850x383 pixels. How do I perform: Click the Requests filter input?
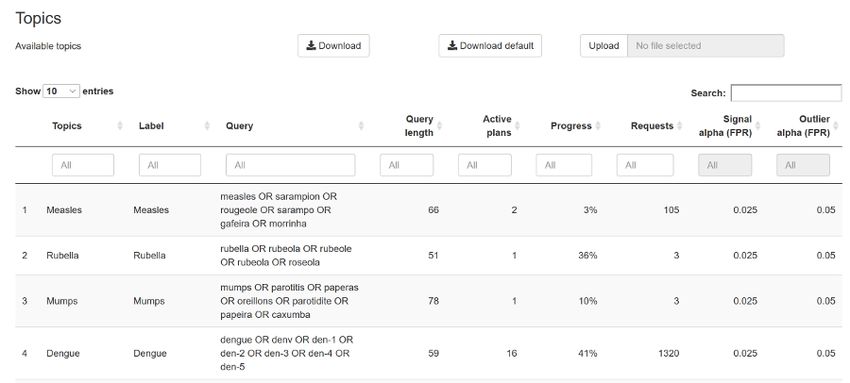pyautogui.click(x=645, y=165)
